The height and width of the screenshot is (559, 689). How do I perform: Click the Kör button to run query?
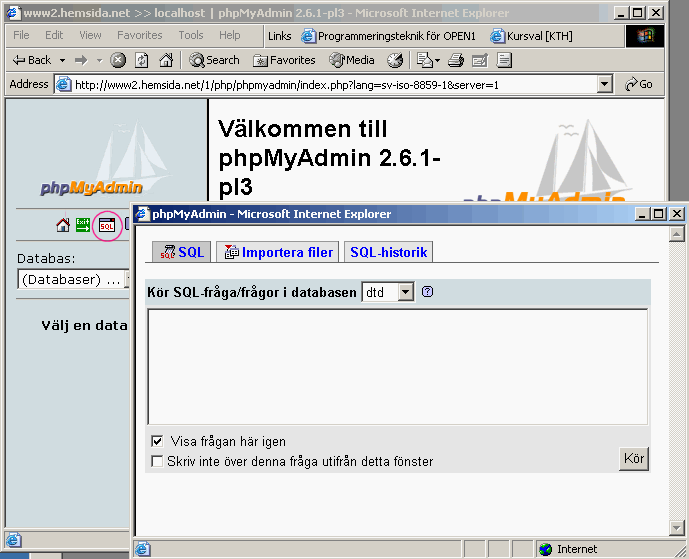tap(634, 459)
